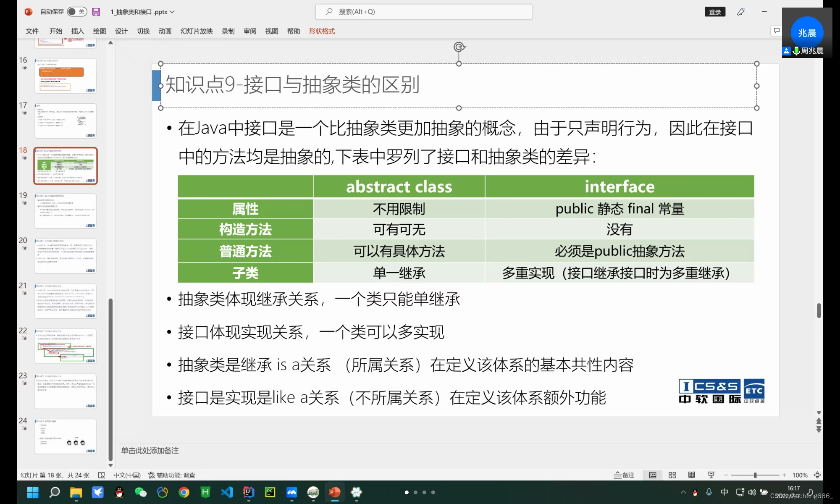Open the 形状格式 ribbon tab
840x504 pixels.
(322, 31)
